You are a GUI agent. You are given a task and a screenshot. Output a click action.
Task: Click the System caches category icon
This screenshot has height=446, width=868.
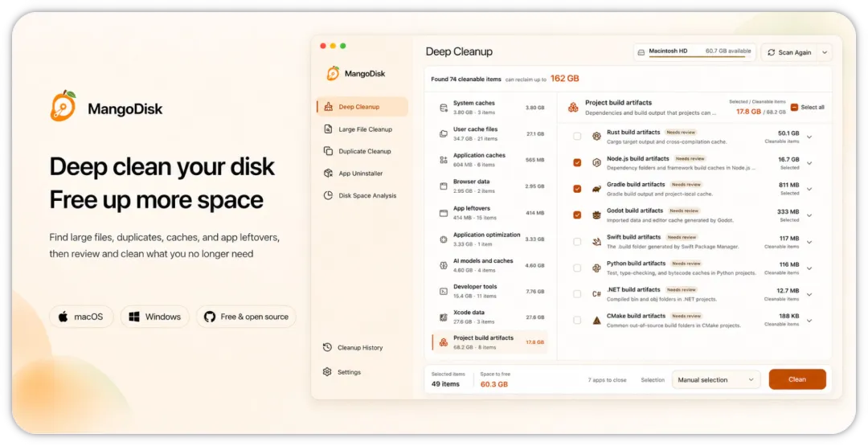[444, 108]
